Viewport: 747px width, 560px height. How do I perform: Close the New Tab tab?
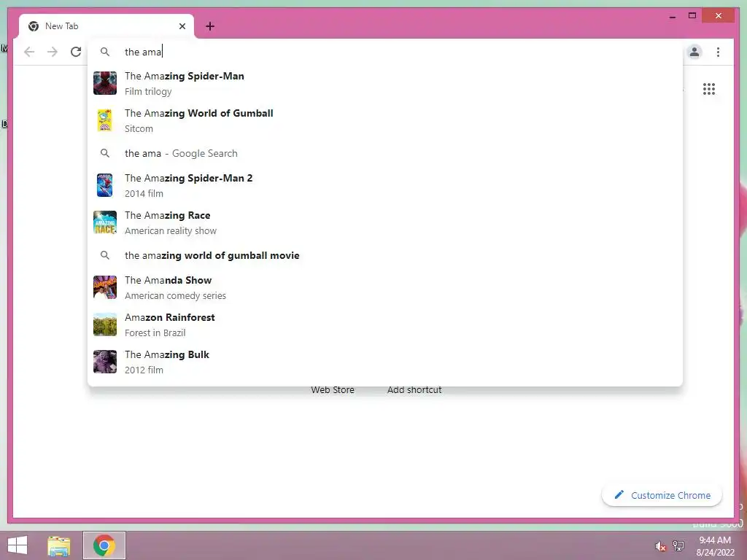click(x=182, y=26)
